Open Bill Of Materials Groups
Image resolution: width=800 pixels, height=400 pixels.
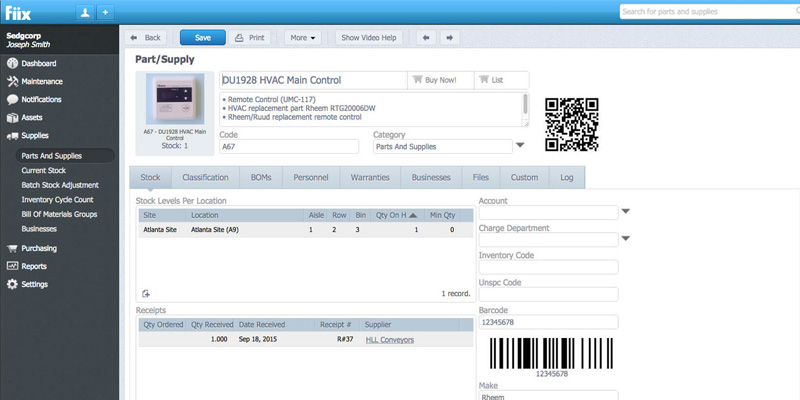59,214
